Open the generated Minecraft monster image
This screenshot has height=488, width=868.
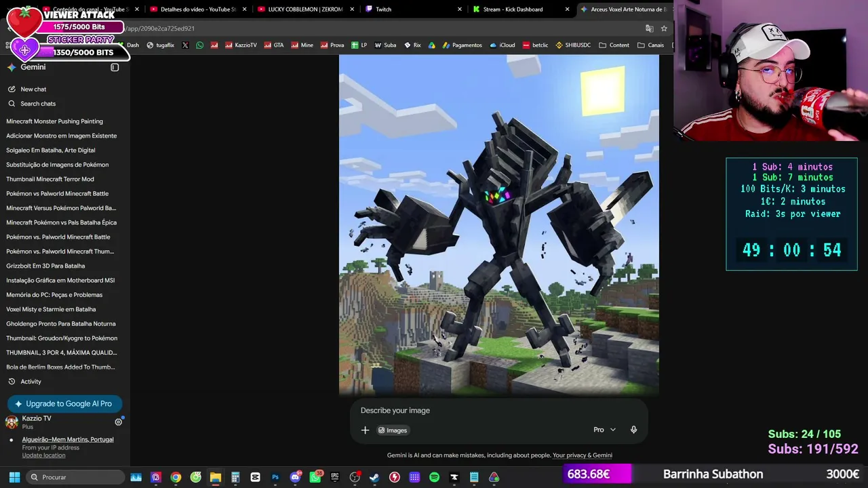tap(499, 224)
